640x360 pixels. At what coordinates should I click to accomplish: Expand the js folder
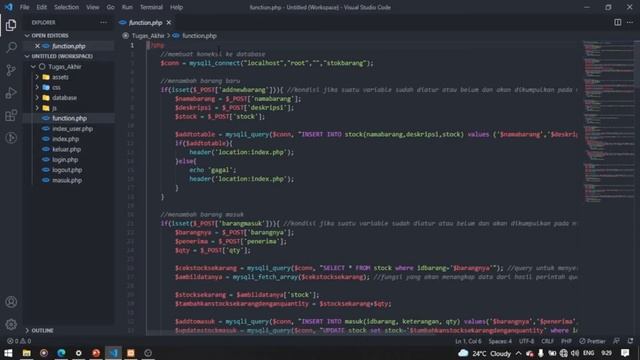[69, 108]
